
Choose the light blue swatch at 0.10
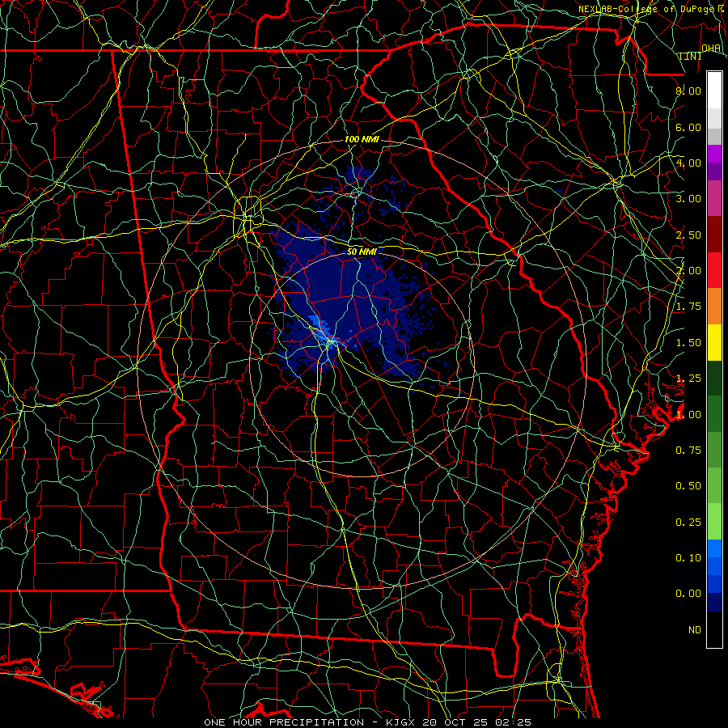(714, 548)
